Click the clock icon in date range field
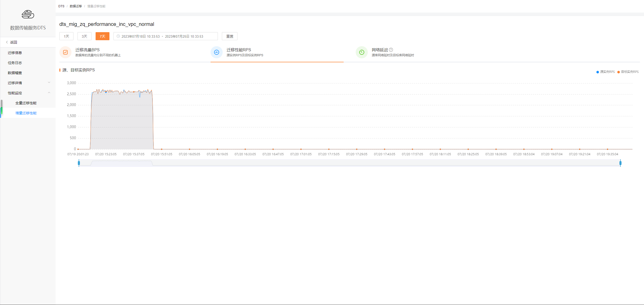The image size is (644, 305). 118,36
